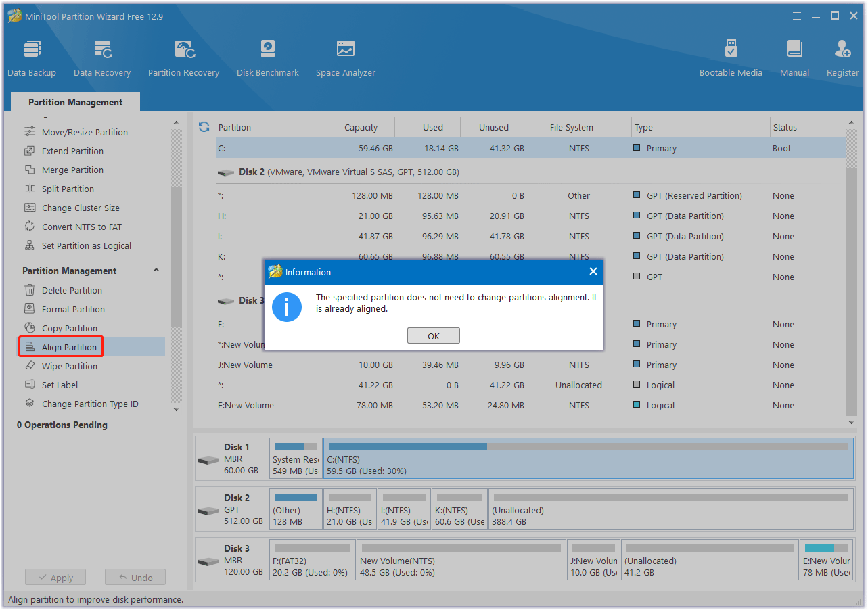Image resolution: width=868 pixels, height=610 pixels.
Task: Open Space Analyzer tool
Action: click(346, 59)
